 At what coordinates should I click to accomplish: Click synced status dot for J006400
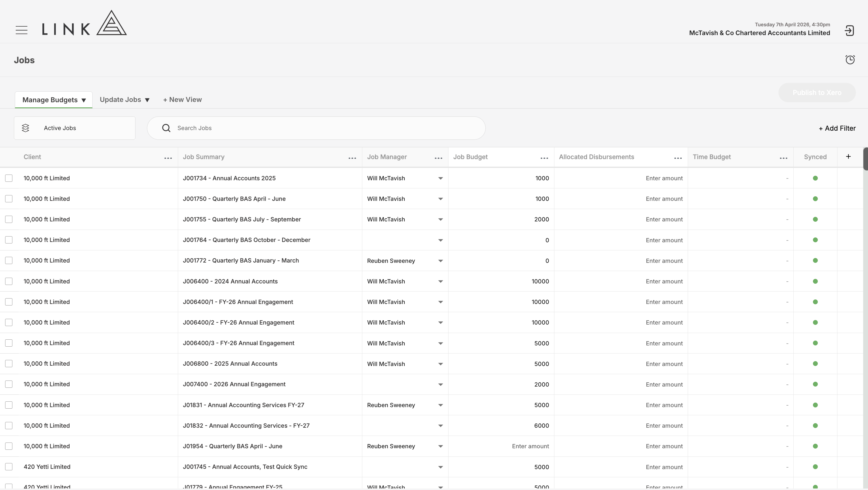point(815,281)
